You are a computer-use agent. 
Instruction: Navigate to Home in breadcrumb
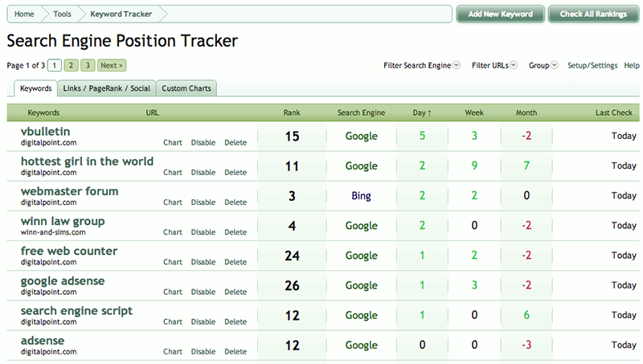24,14
